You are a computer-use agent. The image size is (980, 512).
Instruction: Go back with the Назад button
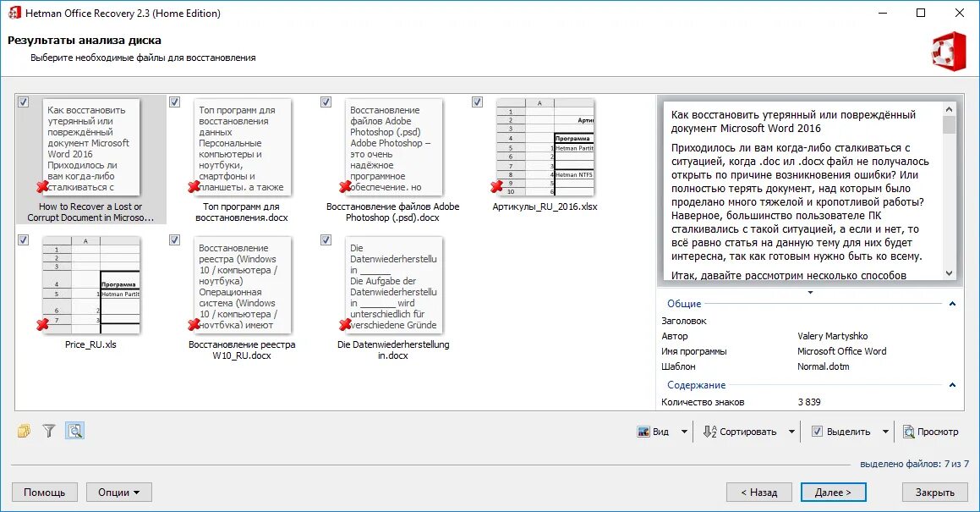pos(758,493)
